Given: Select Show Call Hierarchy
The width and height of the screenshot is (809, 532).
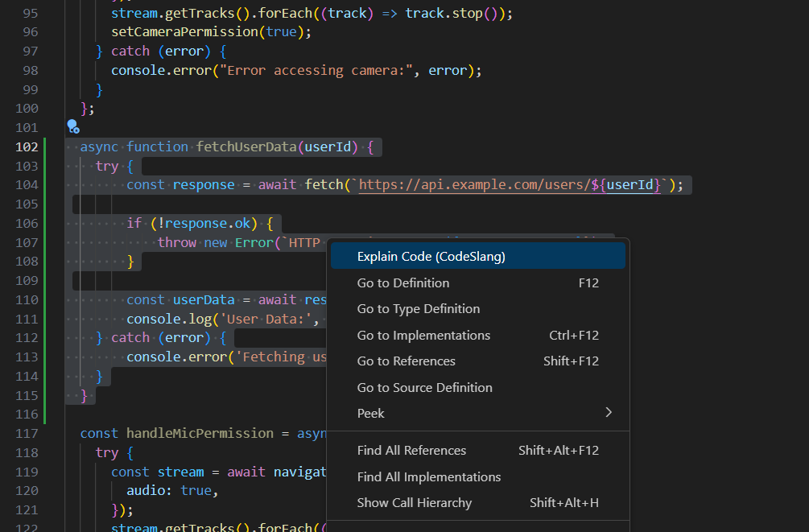Looking at the screenshot, I should point(478,502).
